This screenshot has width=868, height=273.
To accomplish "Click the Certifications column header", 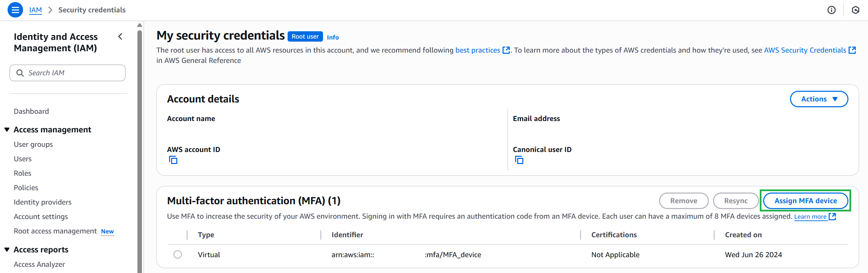I will (614, 235).
